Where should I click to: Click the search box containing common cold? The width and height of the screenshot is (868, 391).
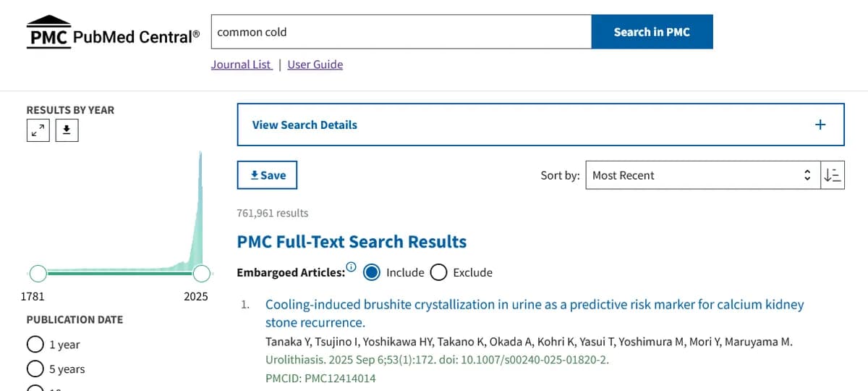pyautogui.click(x=401, y=32)
